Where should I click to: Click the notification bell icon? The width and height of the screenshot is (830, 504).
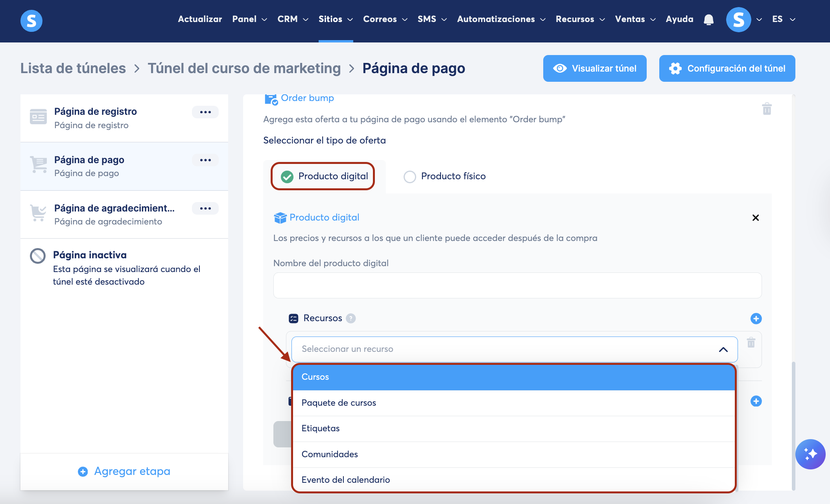[708, 20]
